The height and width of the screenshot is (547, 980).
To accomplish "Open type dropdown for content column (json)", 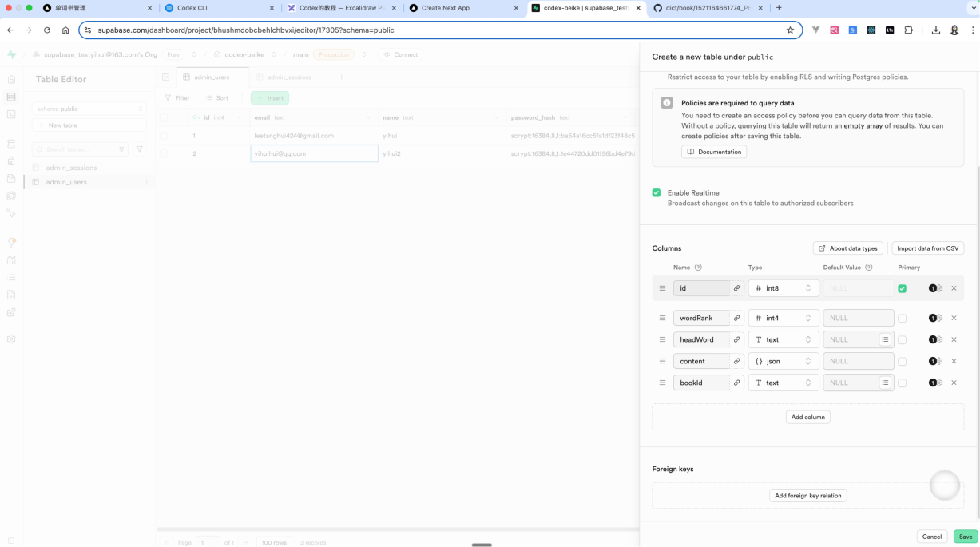I will tap(783, 361).
